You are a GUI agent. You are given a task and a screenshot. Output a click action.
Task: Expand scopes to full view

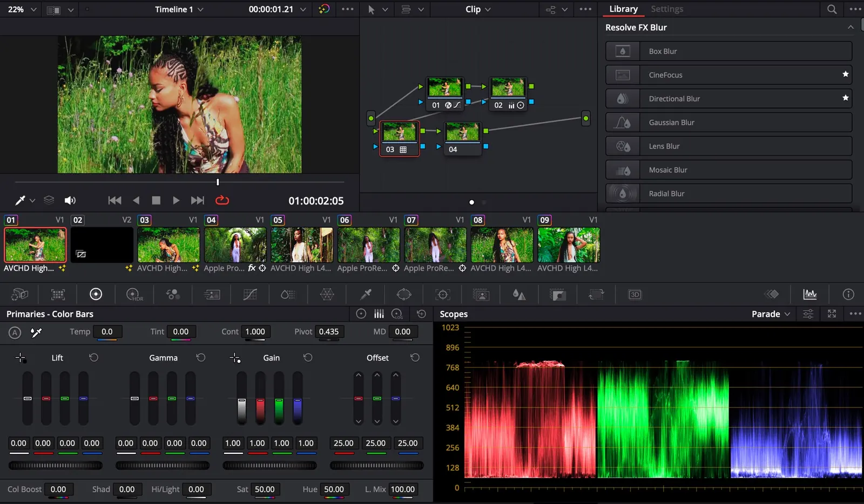[832, 314]
